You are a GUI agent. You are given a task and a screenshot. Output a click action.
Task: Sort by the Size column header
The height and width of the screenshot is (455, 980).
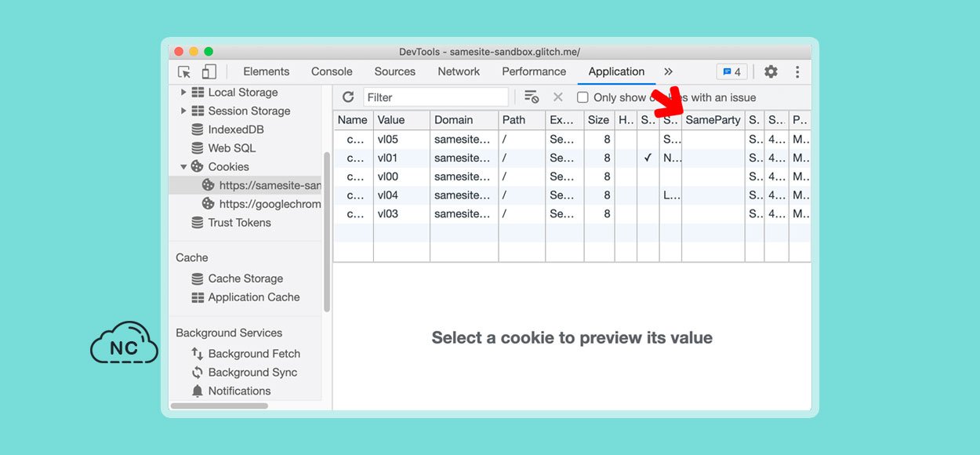[600, 120]
